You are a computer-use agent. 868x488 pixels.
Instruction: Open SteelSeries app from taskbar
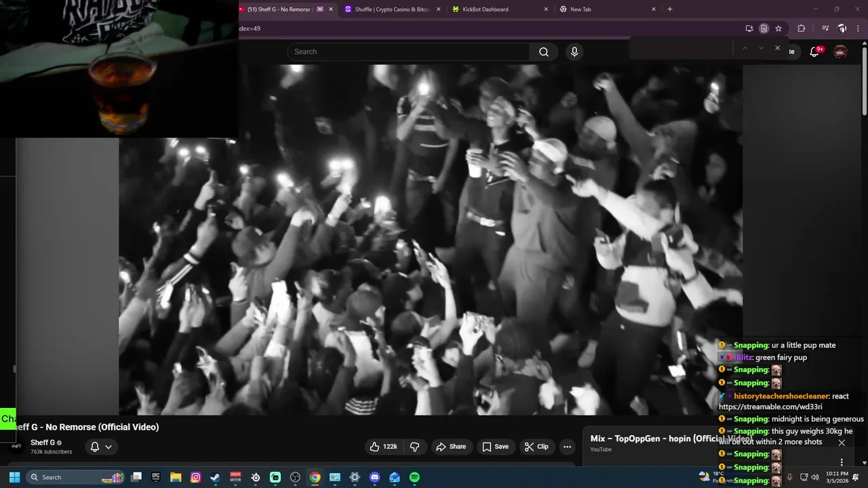click(256, 477)
